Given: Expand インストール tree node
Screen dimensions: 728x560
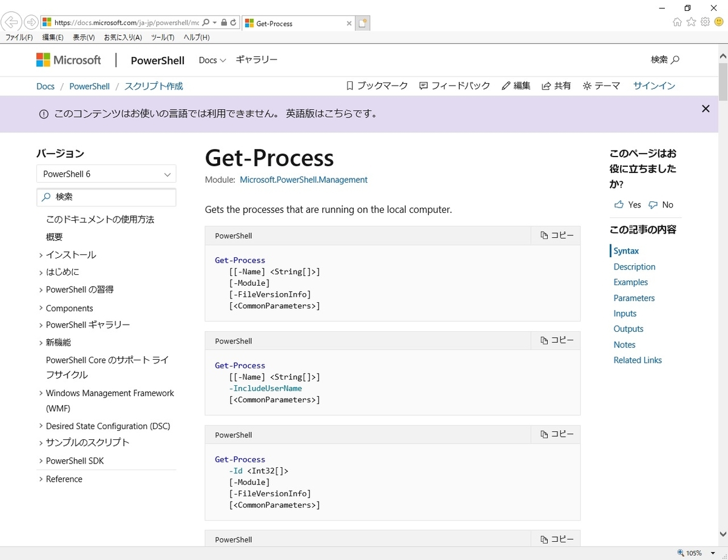Looking at the screenshot, I should [x=41, y=255].
